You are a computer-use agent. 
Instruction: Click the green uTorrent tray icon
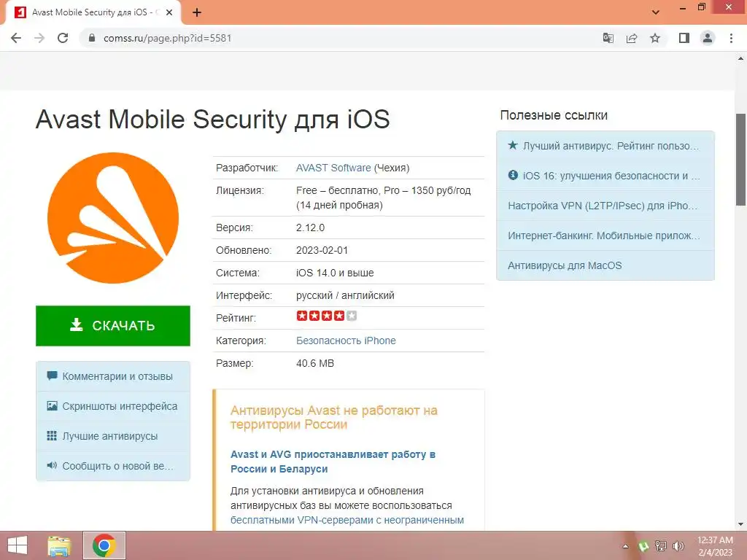643,546
